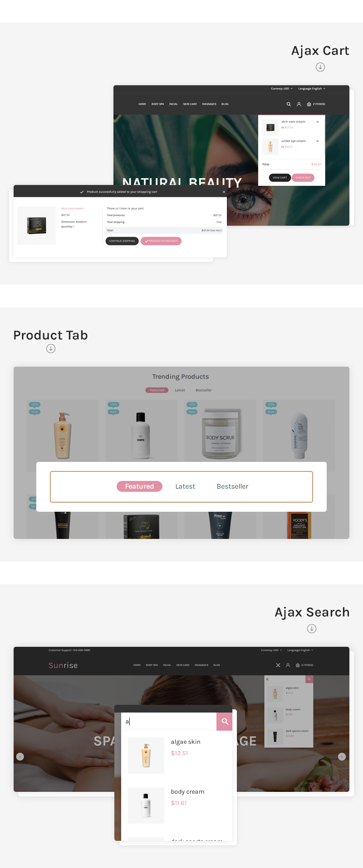363x868 pixels.
Task: Click the down-arrow icon under Ajax Cart
Action: click(320, 67)
